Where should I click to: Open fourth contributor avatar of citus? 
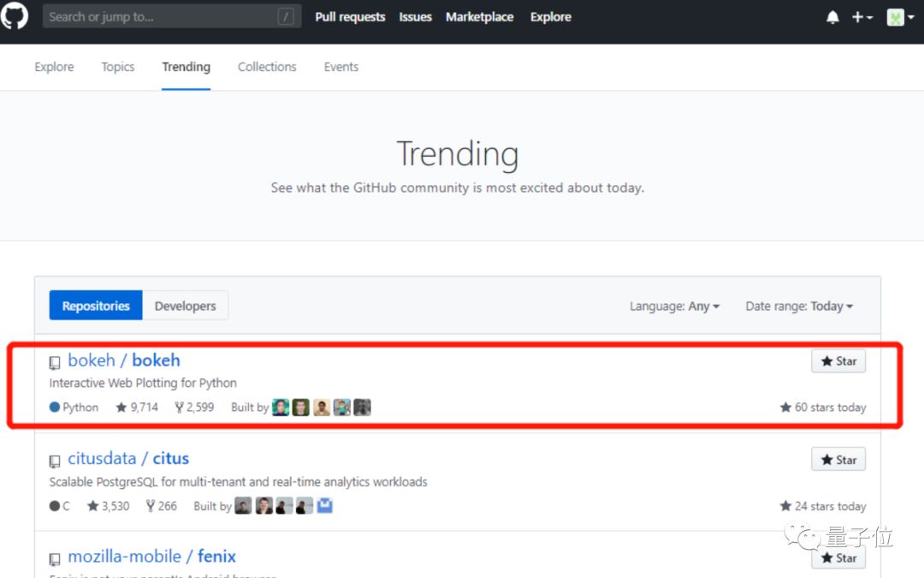coord(305,505)
